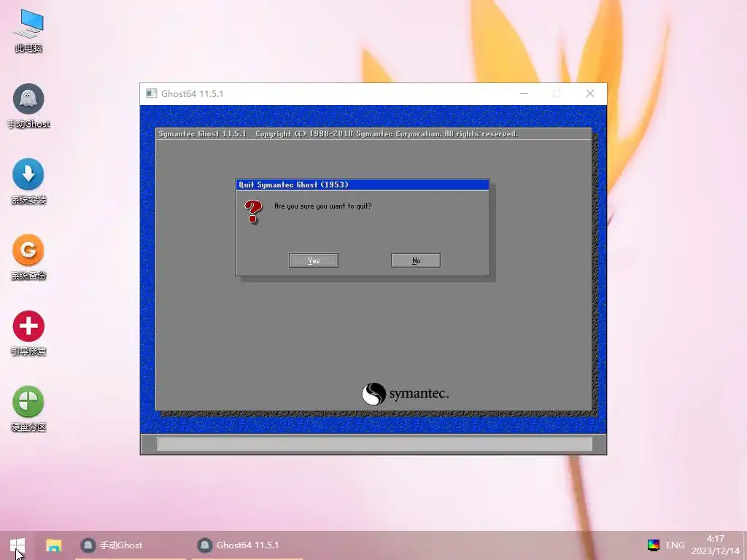Image resolution: width=747 pixels, height=560 pixels.
Task: Close the Ghost64 11.5.1 window
Action: (x=589, y=94)
